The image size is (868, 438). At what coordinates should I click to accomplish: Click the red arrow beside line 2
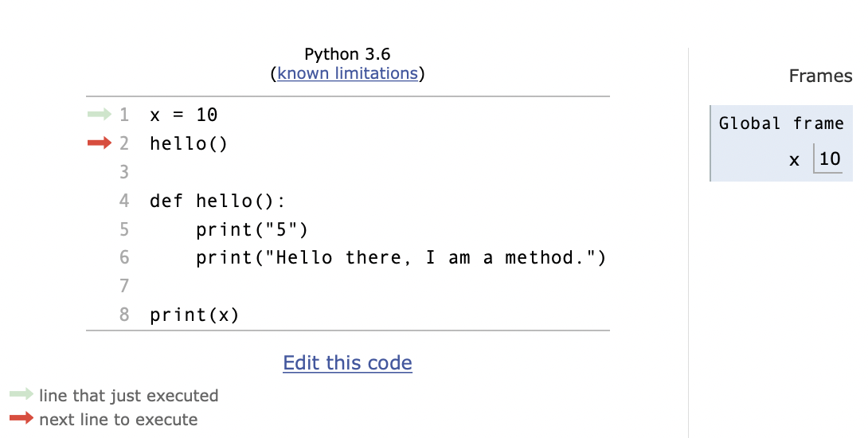tap(100, 143)
